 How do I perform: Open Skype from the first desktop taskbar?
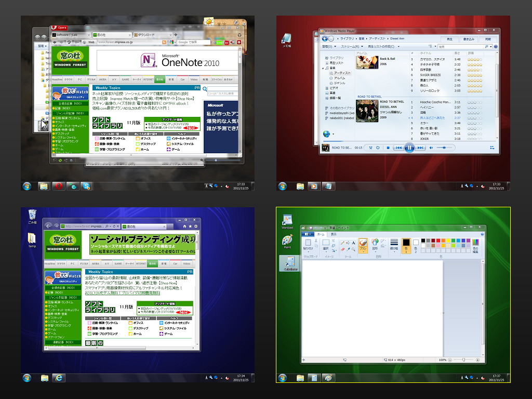click(87, 186)
